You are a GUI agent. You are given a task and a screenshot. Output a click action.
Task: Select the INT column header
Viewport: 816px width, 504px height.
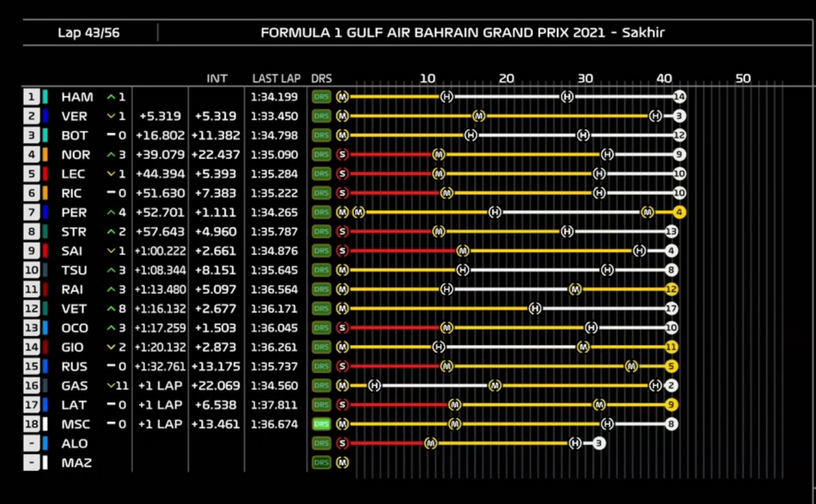tap(217, 78)
